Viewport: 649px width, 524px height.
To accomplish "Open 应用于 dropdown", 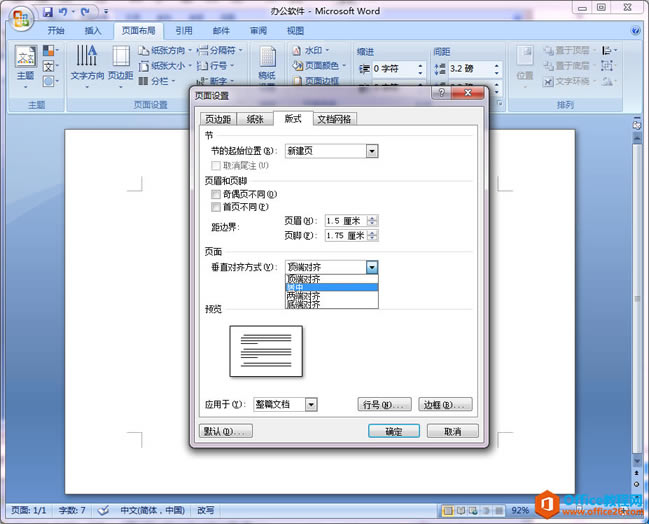I will pos(311,404).
